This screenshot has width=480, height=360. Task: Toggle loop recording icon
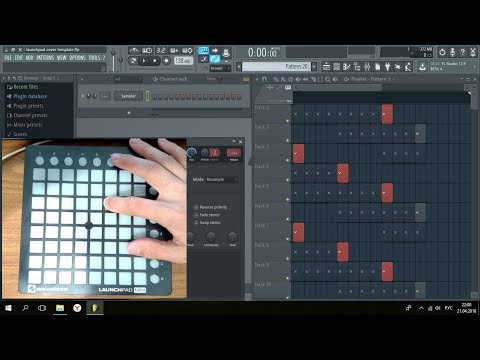(x=187, y=50)
